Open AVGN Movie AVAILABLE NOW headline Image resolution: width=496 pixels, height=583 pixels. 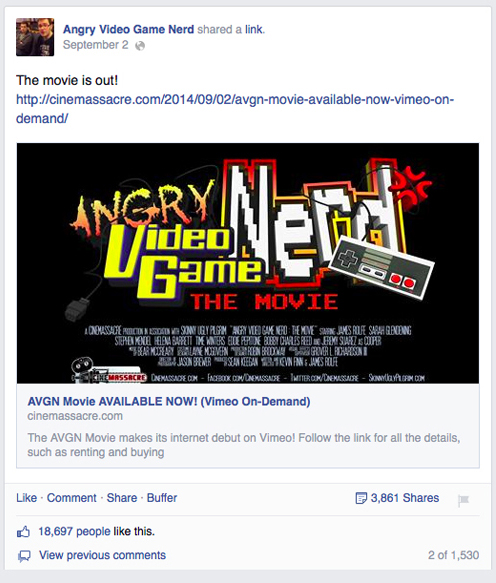tap(169, 402)
